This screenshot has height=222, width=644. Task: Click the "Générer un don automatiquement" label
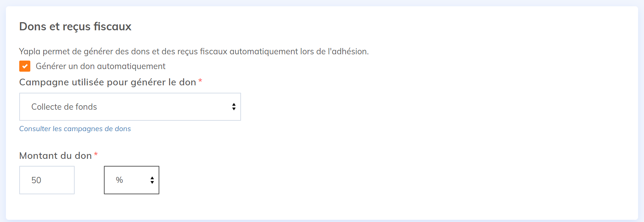100,66
